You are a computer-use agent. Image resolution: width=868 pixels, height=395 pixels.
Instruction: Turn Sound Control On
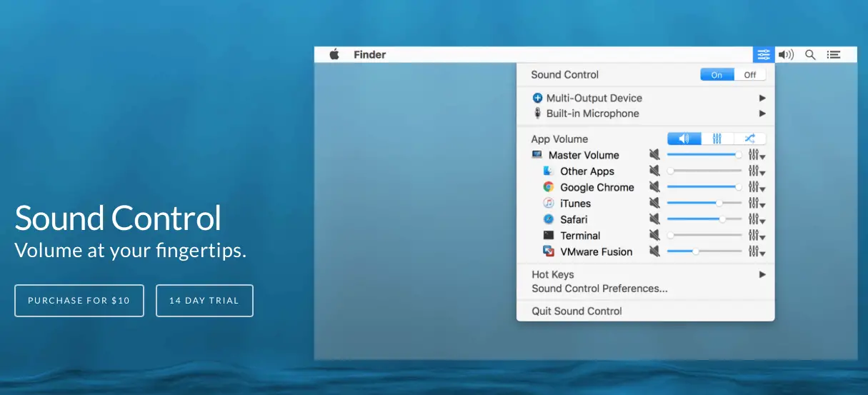[x=717, y=75]
